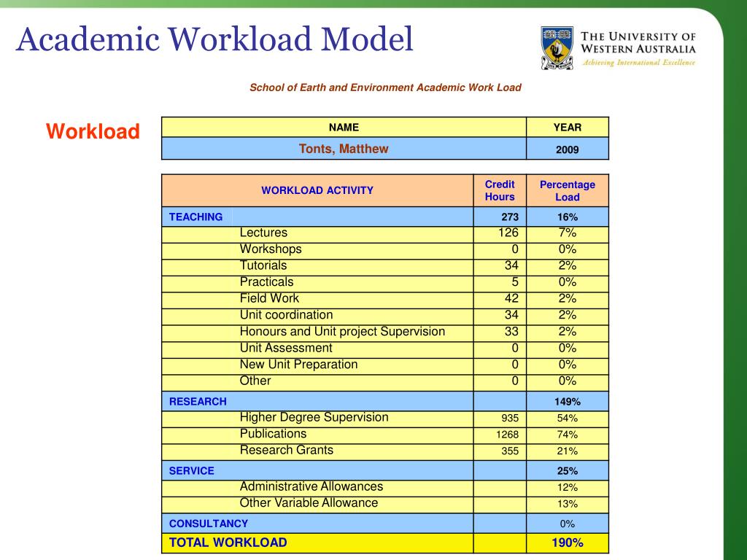This screenshot has height=560, width=747.
Task: Click the 74% percentage cell
Action: click(x=568, y=435)
